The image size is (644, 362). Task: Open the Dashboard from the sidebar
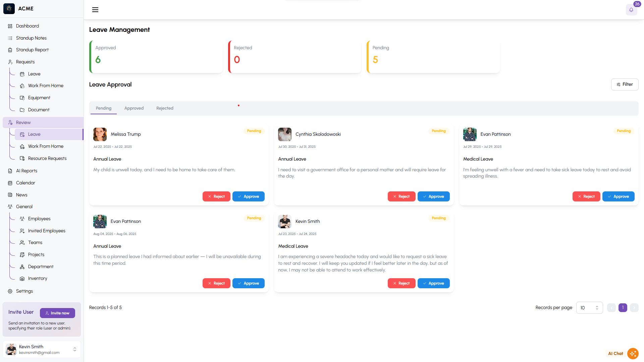[27, 26]
